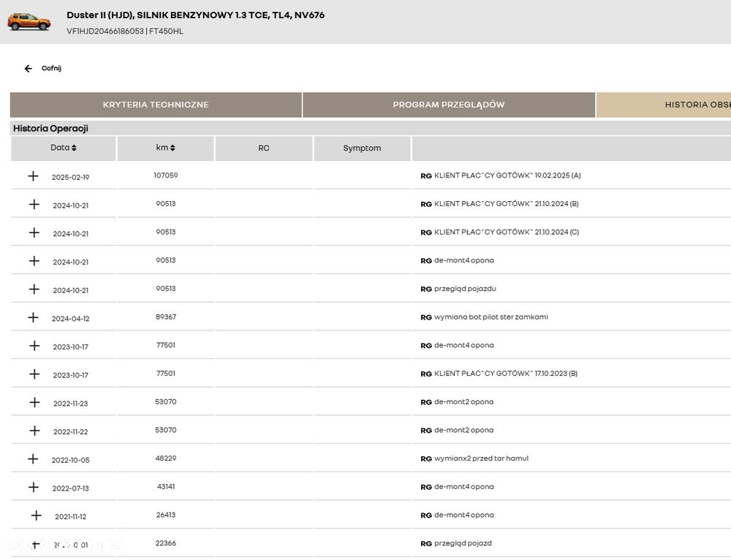This screenshot has height=560, width=731.
Task: Expand the 2022-10-05 brake disc row
Action: [33, 459]
